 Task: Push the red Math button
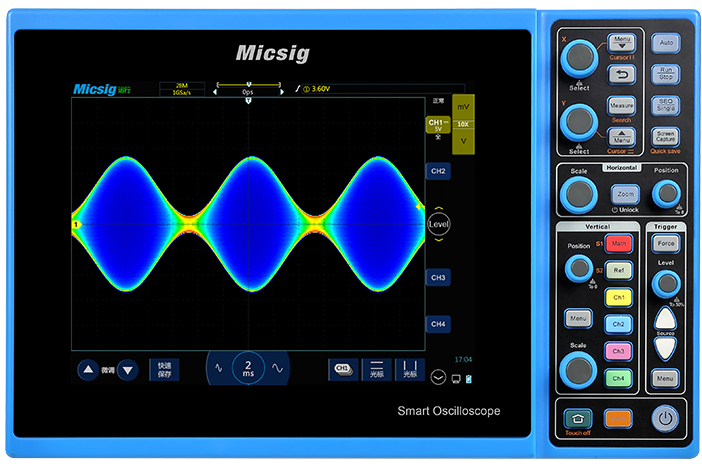coord(619,244)
